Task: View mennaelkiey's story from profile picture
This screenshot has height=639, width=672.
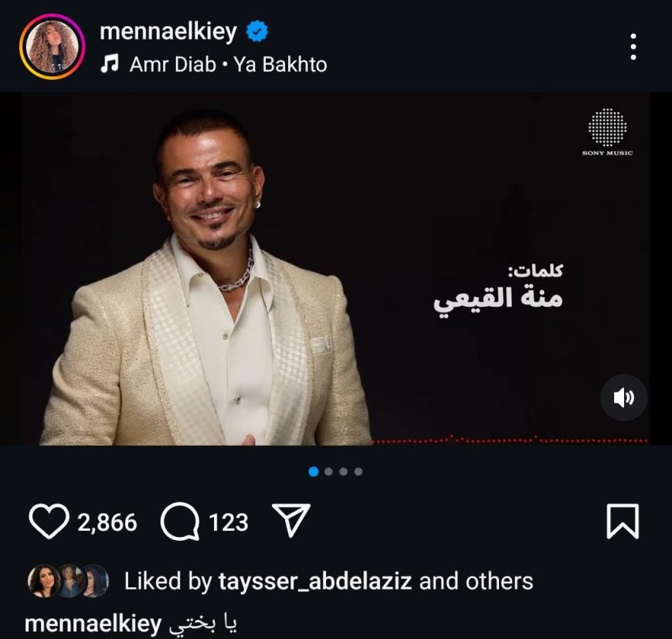Action: pos(52,46)
